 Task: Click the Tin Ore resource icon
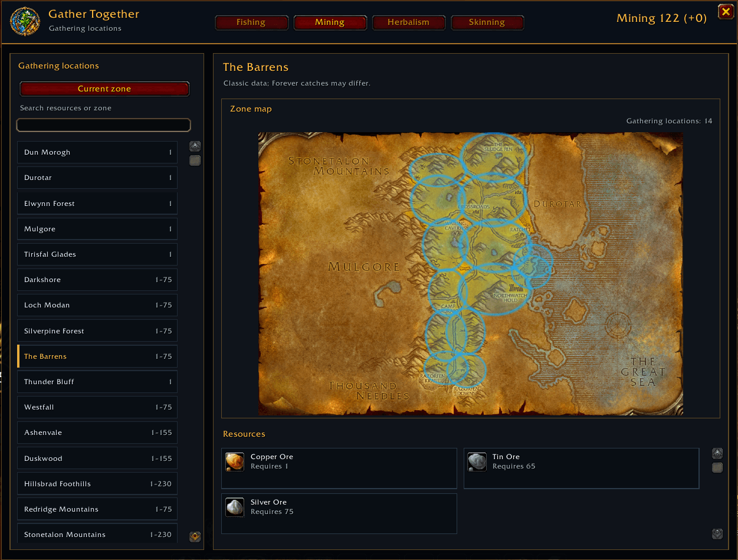(x=477, y=461)
